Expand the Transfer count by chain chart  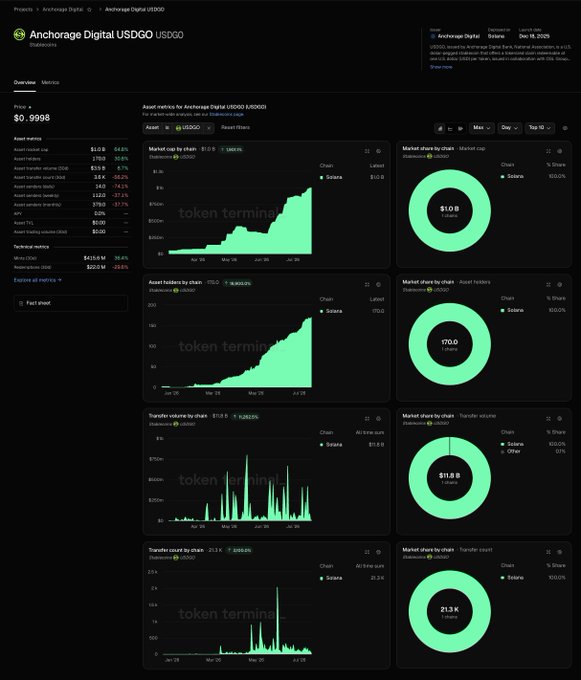[367, 552]
